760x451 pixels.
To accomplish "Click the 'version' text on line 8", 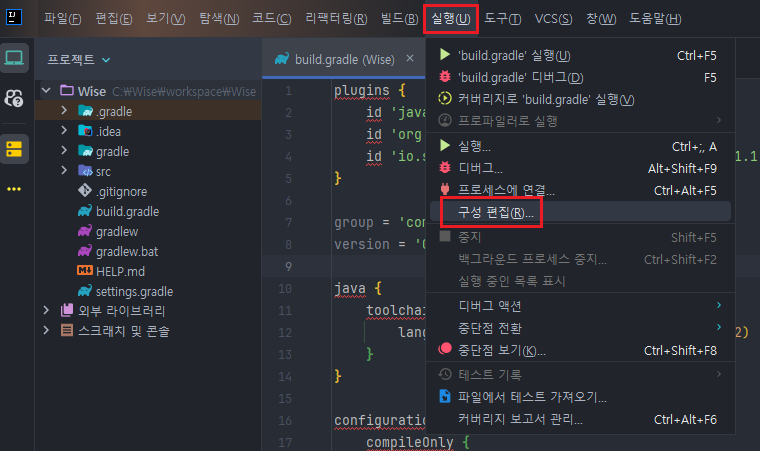I will pos(362,244).
